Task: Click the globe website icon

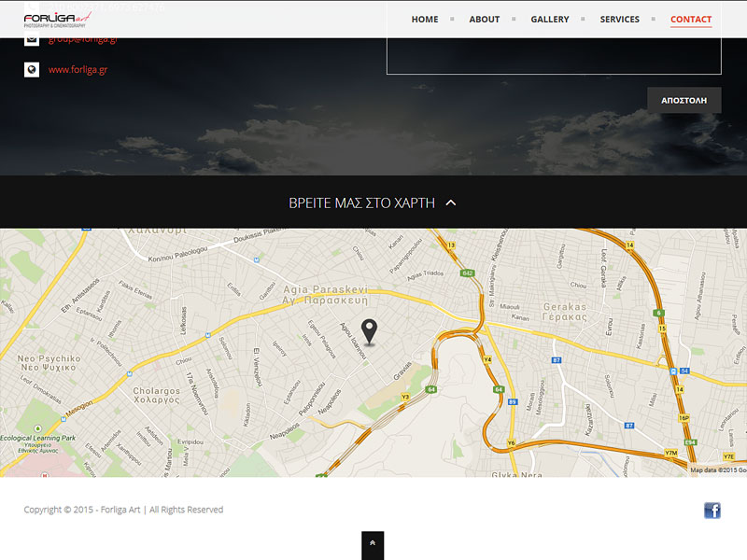Action: (32, 69)
